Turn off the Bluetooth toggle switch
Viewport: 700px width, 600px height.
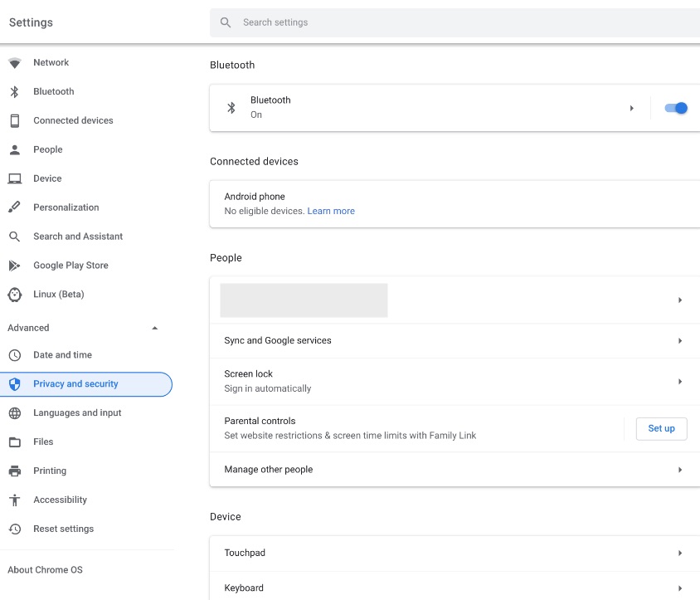point(676,108)
